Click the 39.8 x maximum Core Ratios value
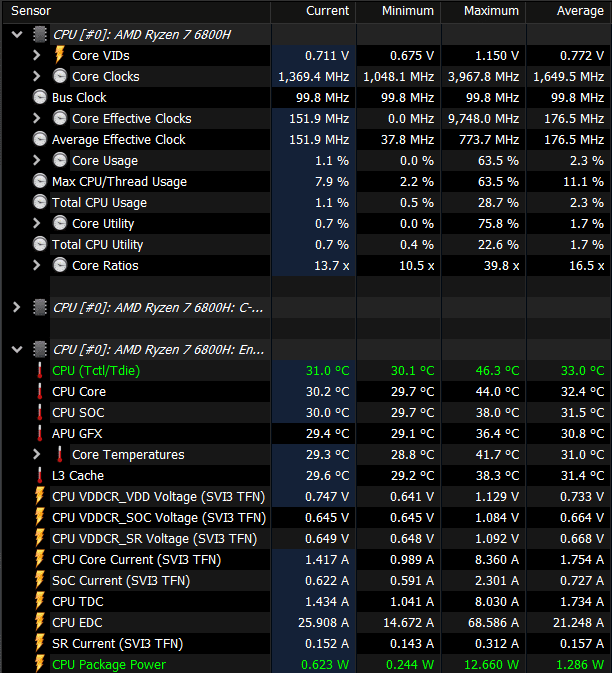612x673 pixels. [502, 266]
